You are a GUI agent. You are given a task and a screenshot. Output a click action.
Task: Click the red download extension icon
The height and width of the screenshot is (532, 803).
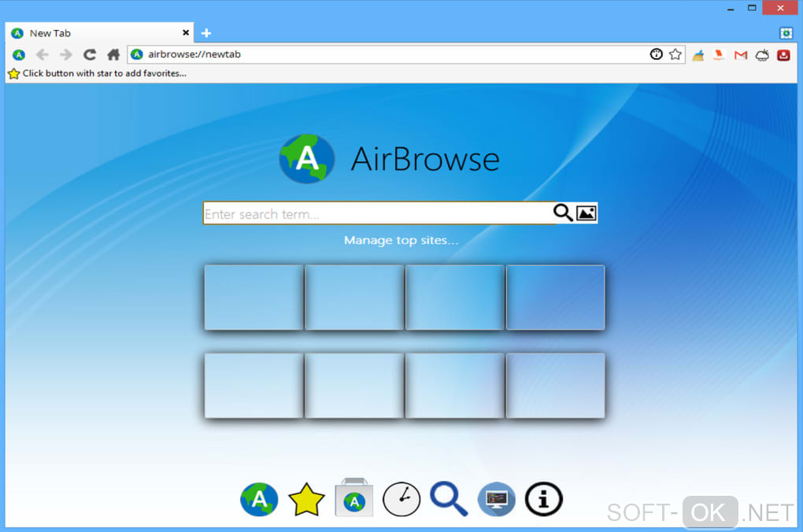point(783,55)
